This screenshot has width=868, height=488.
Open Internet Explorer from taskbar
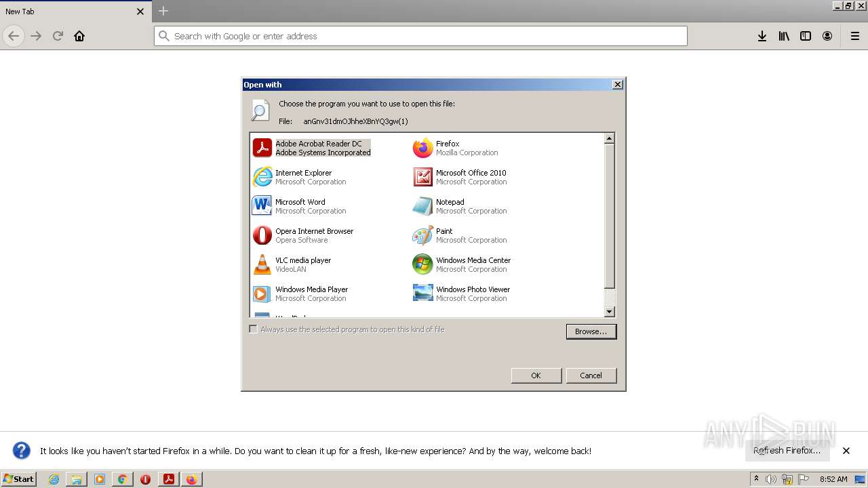tap(54, 479)
